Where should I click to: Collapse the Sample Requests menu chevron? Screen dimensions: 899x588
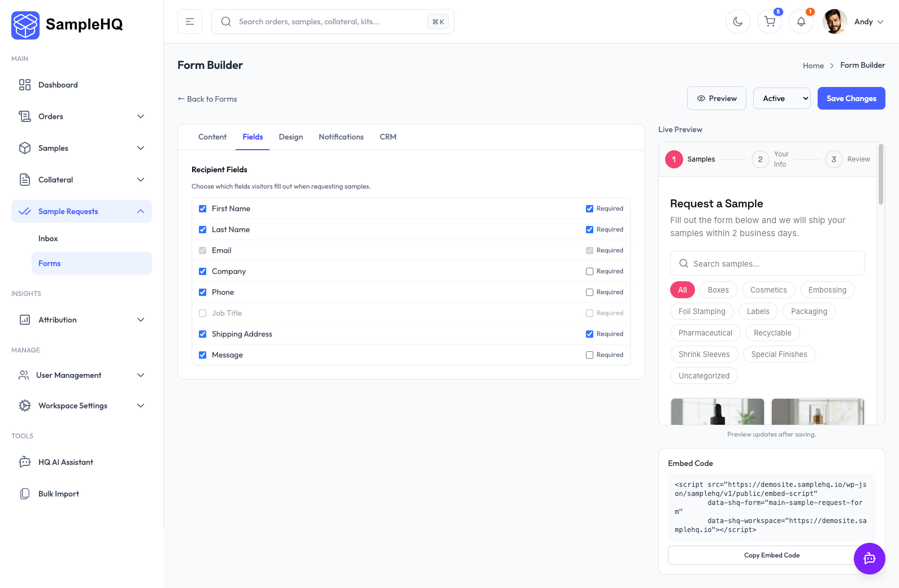(x=141, y=211)
